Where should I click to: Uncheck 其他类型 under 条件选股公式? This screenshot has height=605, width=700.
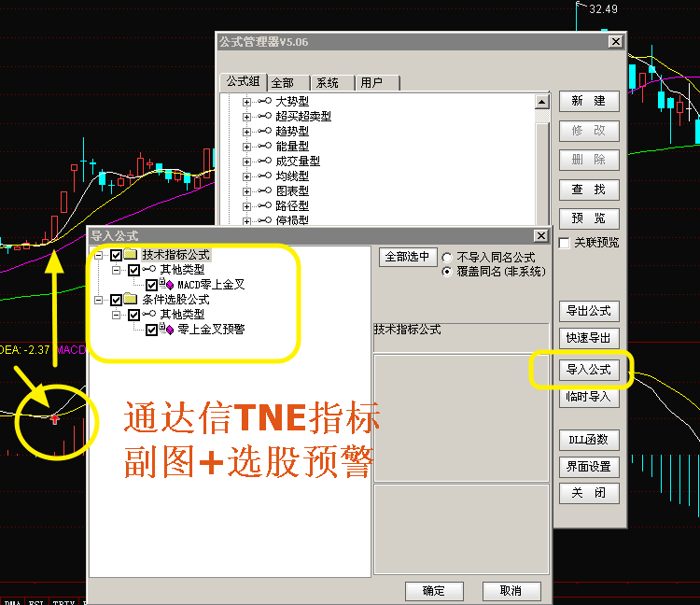[133, 315]
